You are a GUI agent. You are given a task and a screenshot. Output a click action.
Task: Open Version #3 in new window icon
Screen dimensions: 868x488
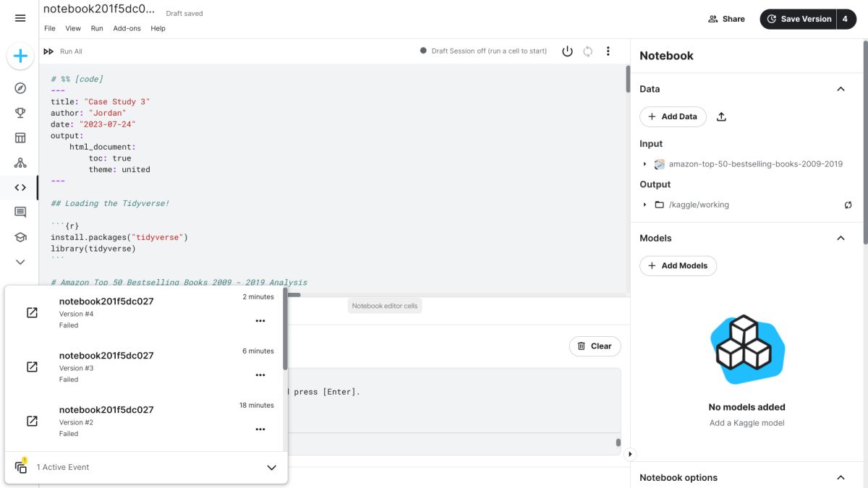pos(32,367)
